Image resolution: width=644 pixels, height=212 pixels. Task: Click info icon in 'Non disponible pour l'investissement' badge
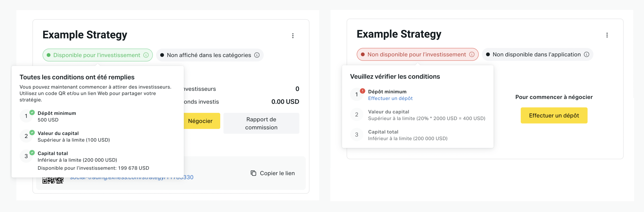point(472,54)
